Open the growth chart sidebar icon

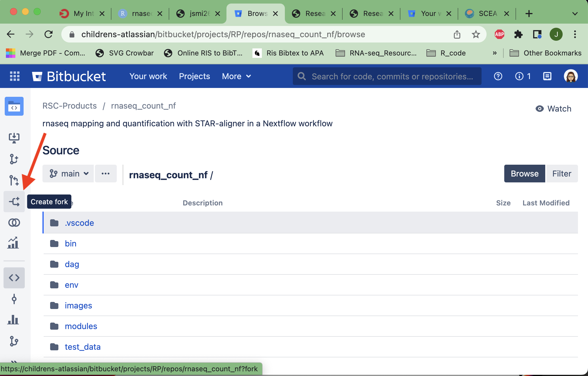pos(13,243)
